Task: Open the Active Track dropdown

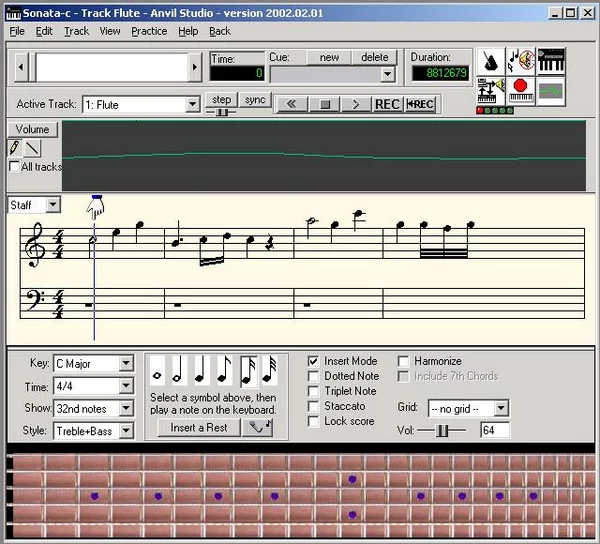Action: (192, 104)
